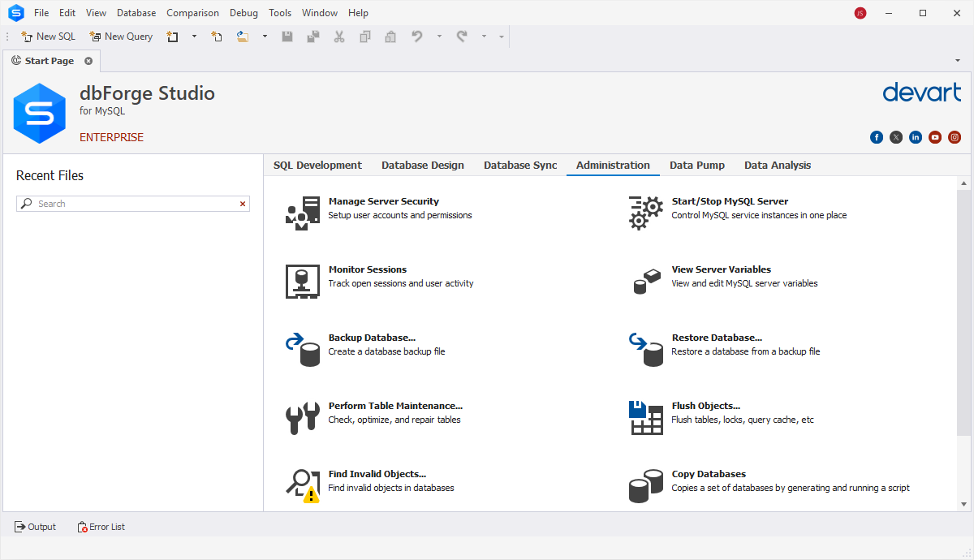Switch to the Data Analysis tab

click(x=778, y=165)
